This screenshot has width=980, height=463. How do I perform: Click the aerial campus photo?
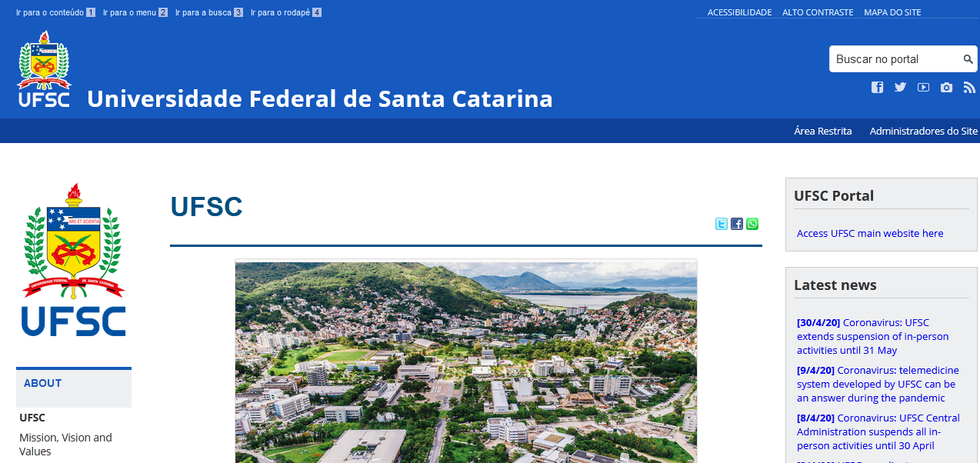click(466, 361)
